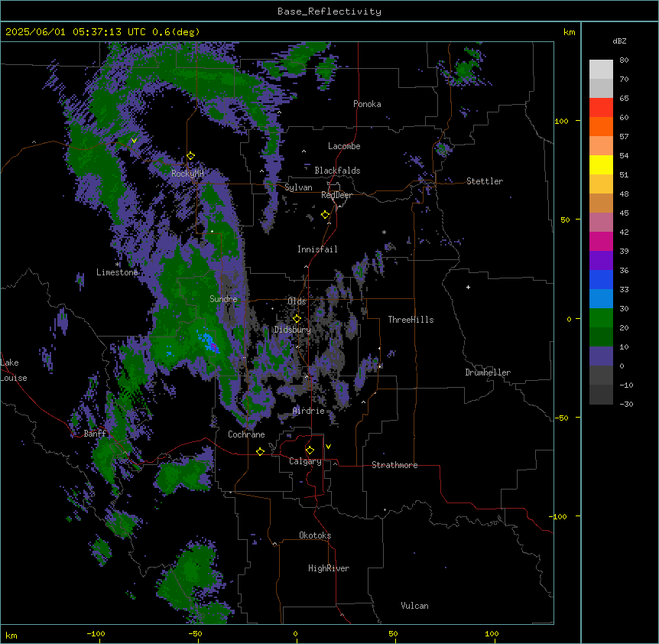Click the Didsbury label
This screenshot has width=659, height=644.
pos(293,330)
